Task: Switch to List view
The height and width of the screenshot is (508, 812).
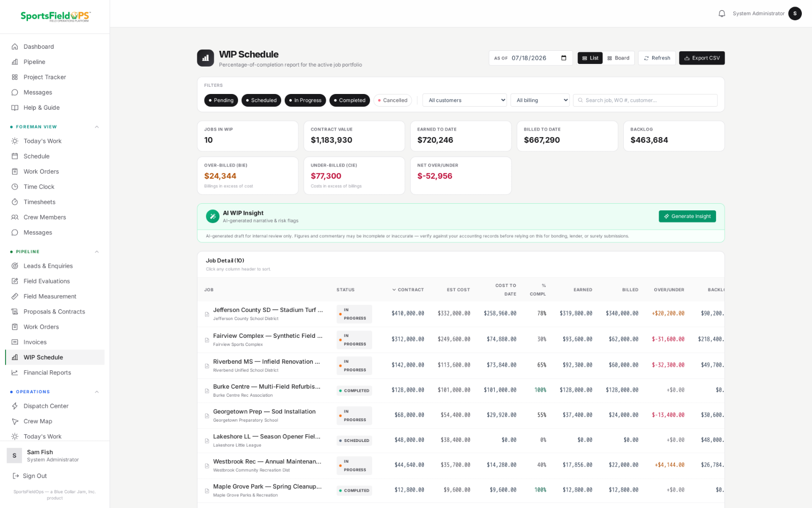Action: coord(590,58)
